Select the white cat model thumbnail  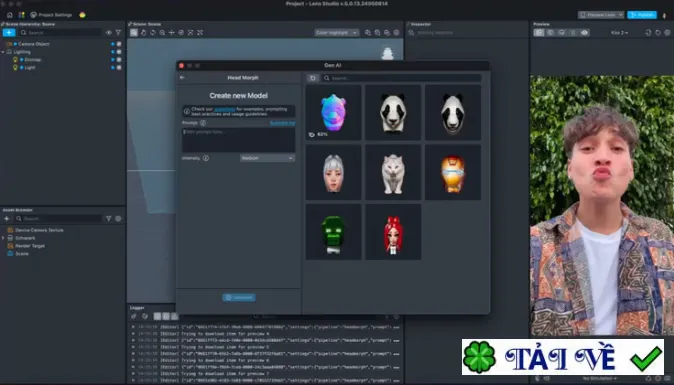(393, 172)
